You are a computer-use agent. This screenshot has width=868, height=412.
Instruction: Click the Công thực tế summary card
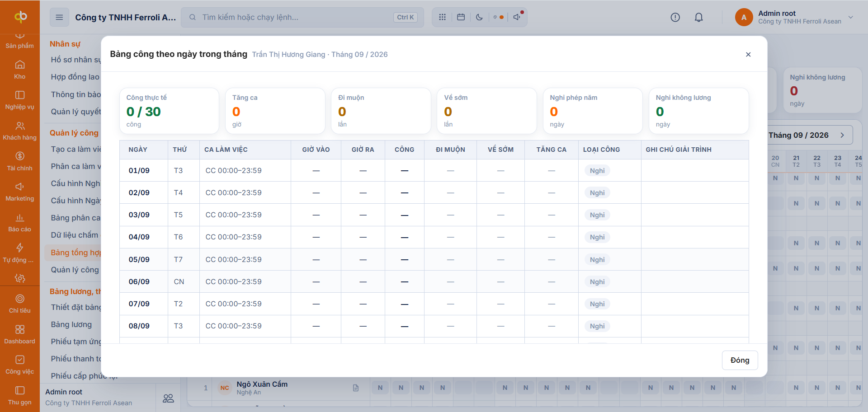169,111
